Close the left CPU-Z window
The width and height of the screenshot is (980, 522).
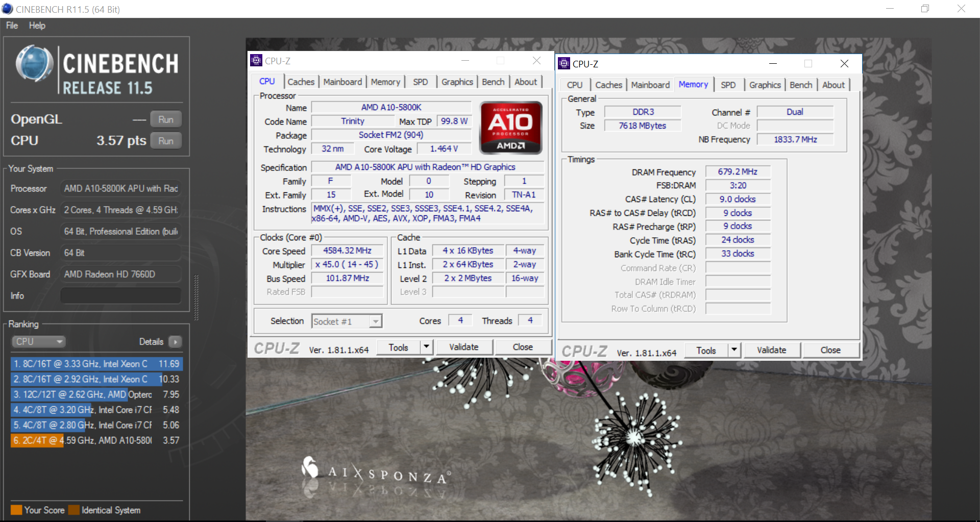[536, 61]
